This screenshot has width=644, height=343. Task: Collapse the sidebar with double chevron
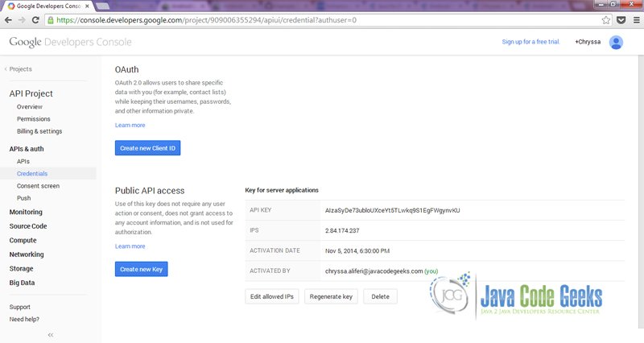51,335
